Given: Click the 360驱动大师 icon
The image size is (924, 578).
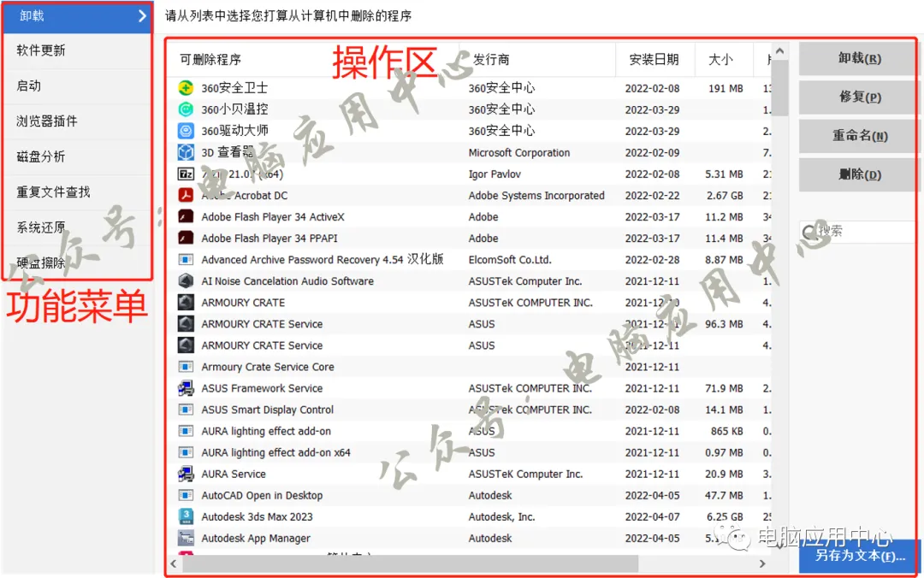Looking at the screenshot, I should [x=186, y=131].
